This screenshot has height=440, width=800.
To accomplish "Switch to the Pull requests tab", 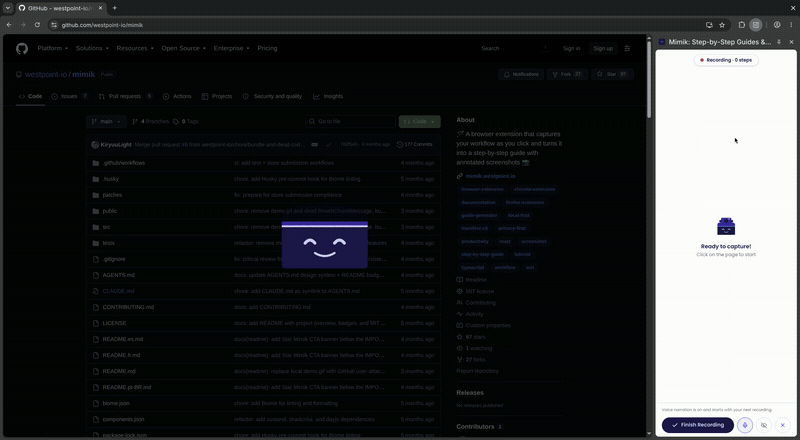I will coord(126,96).
